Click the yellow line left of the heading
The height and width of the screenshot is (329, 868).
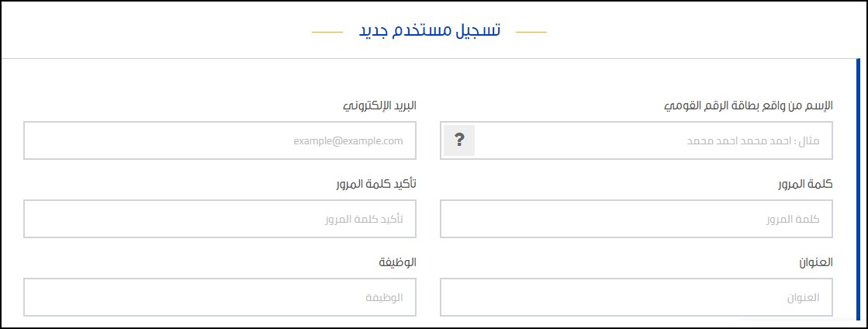coord(327,33)
